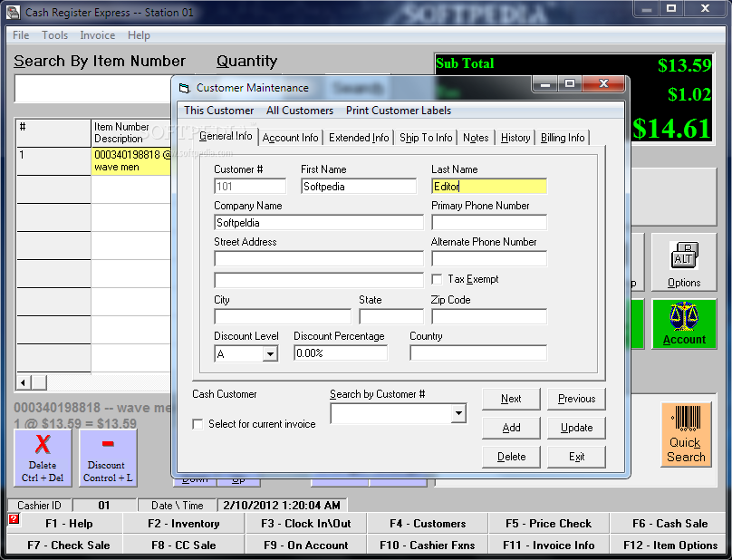Screen dimensions: 732x560
Task: Click invoice list left scroll arrow
Action: [x=24, y=383]
